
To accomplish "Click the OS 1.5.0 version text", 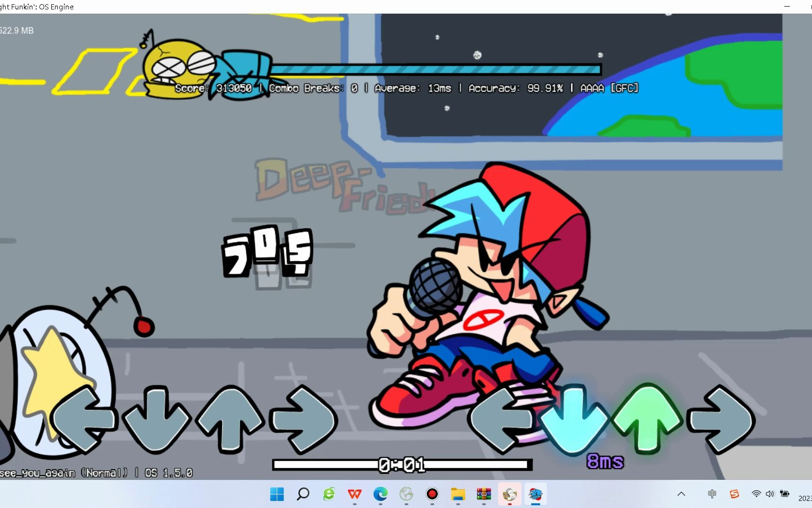I will point(169,473).
